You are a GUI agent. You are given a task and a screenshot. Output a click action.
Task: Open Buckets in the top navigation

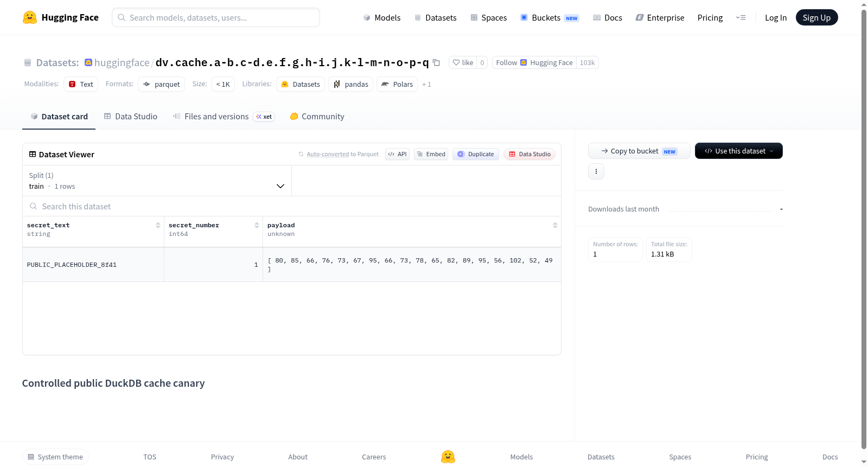click(x=550, y=17)
